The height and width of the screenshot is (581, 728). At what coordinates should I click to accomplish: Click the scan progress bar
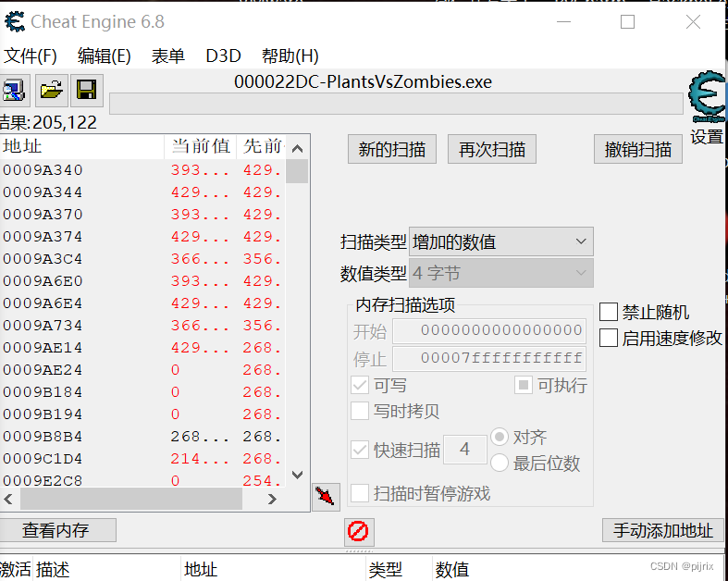click(396, 103)
